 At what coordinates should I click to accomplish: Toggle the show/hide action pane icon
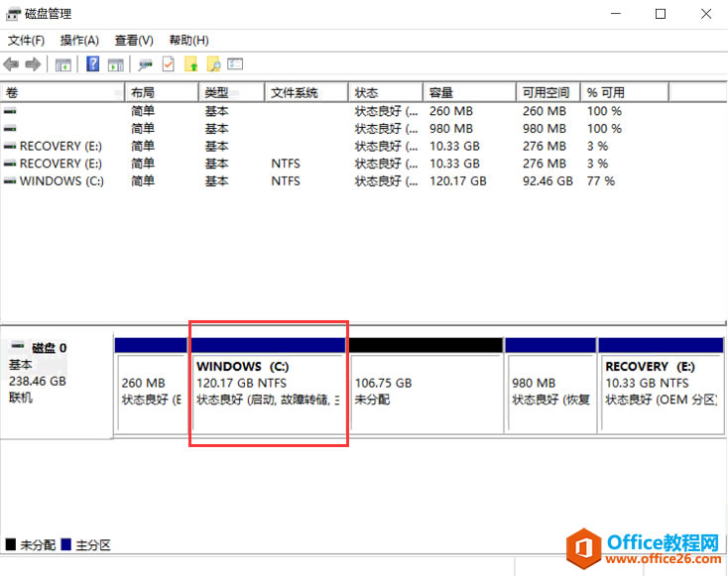point(116,64)
